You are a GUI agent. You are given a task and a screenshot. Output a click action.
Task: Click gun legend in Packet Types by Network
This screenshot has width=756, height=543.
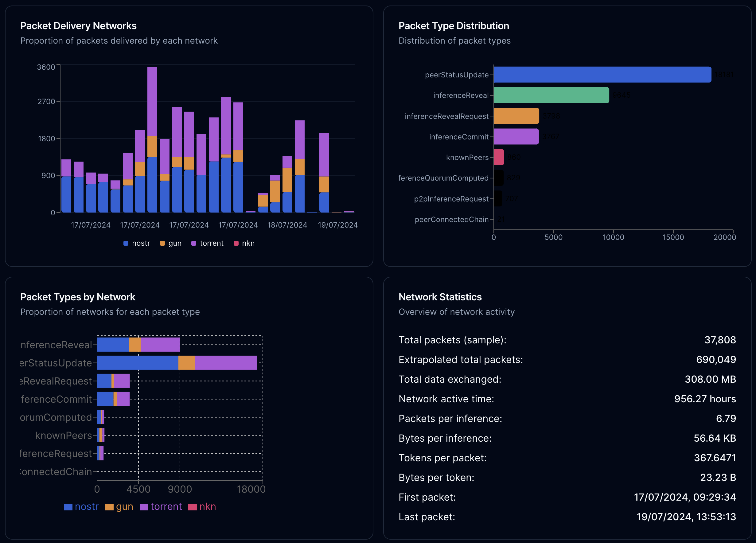[x=119, y=507]
